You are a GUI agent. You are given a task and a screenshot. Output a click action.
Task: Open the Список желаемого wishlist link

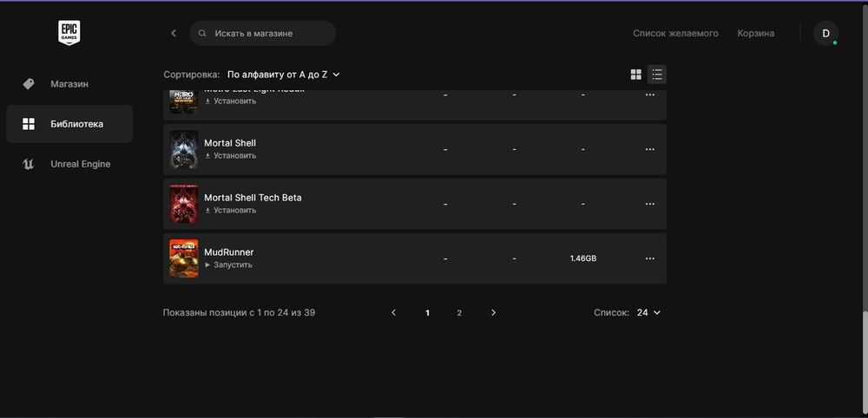pos(675,33)
